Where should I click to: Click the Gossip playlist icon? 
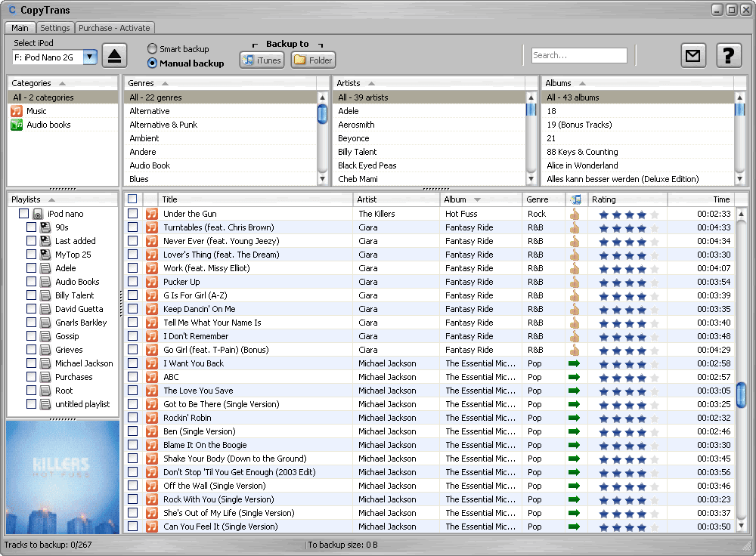pos(46,336)
